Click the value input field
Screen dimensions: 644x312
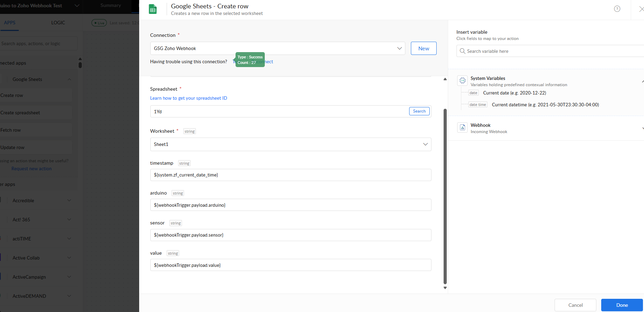(291, 265)
